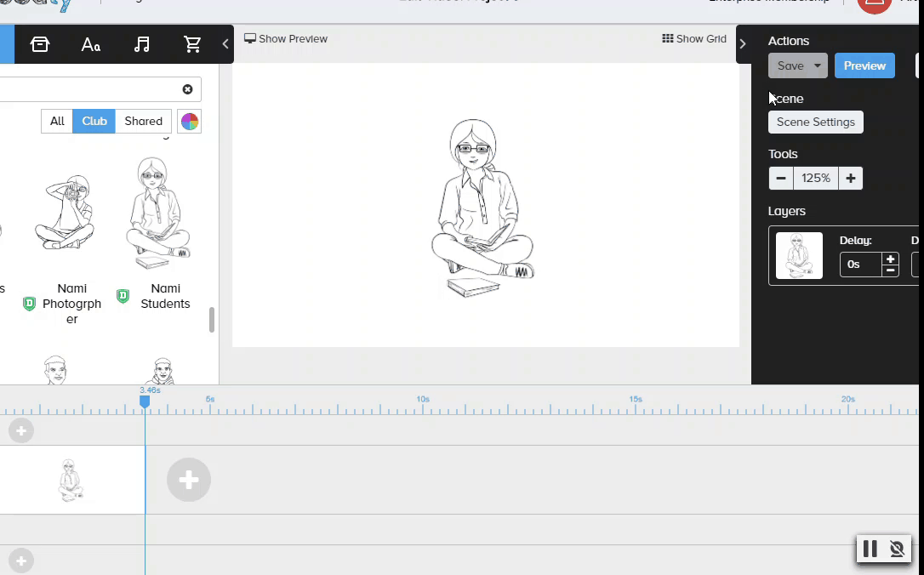Pause the screen recording
The width and height of the screenshot is (924, 575).
point(870,549)
